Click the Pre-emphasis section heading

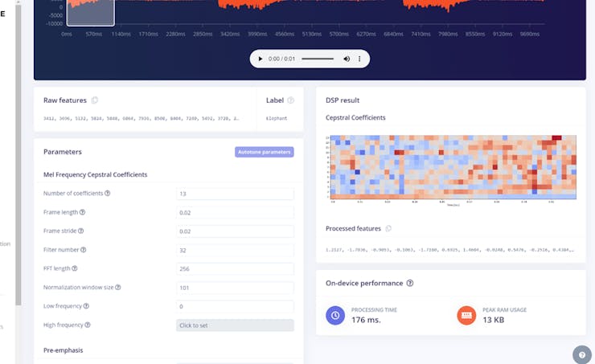click(x=63, y=350)
